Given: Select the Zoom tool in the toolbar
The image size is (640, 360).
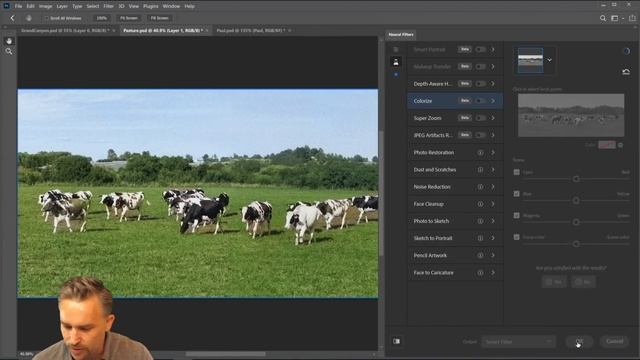Looking at the screenshot, I should click(x=9, y=51).
